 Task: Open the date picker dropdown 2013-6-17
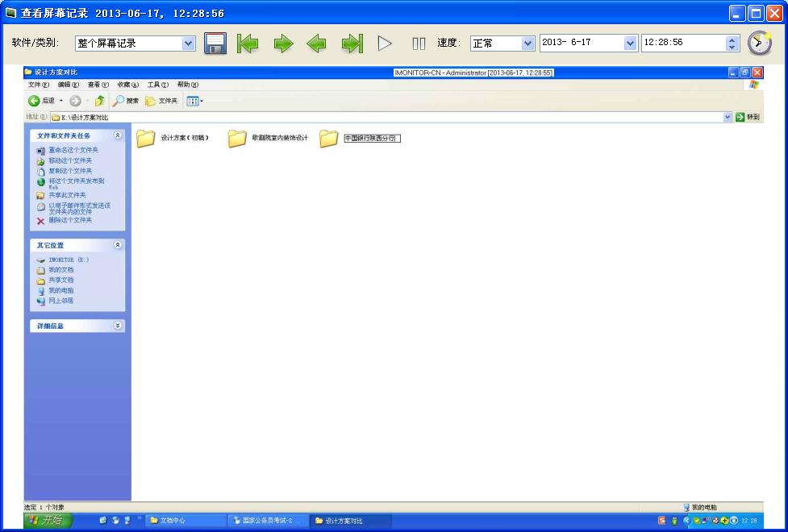click(630, 44)
